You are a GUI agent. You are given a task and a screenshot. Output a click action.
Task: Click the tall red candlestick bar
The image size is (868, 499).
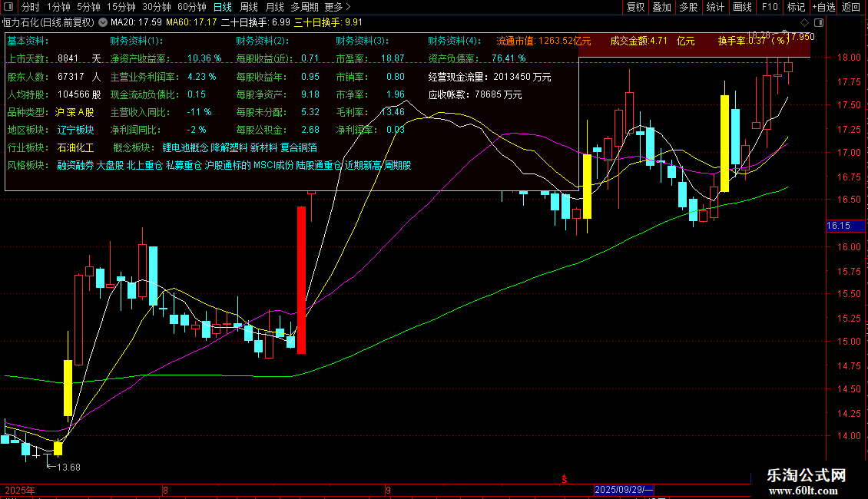coord(302,280)
